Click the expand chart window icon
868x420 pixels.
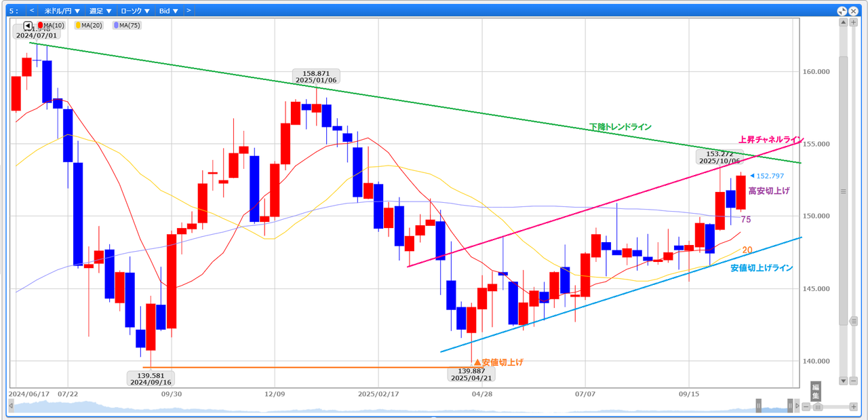point(842,11)
